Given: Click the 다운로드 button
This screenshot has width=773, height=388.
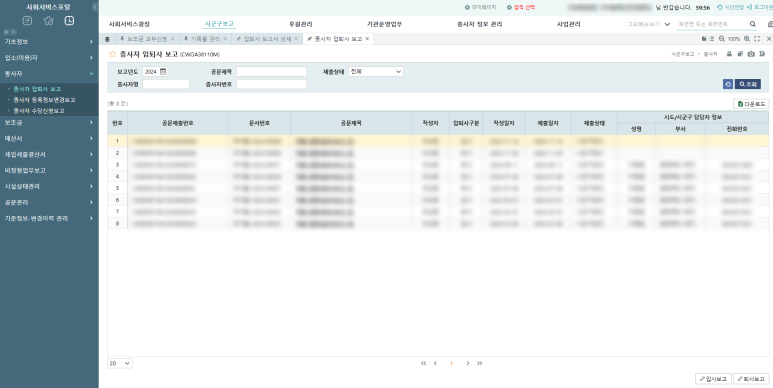Looking at the screenshot, I should click(x=751, y=104).
